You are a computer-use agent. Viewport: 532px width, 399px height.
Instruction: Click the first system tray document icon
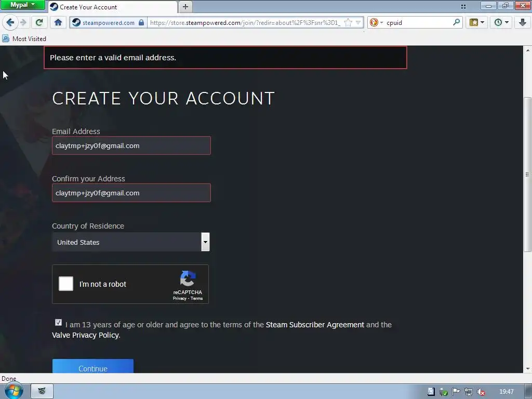[431, 392]
